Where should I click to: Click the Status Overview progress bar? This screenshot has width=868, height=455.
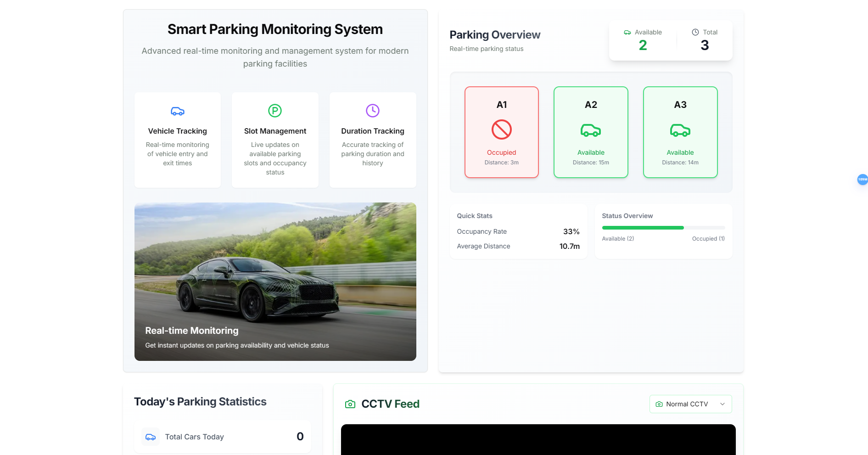point(663,228)
